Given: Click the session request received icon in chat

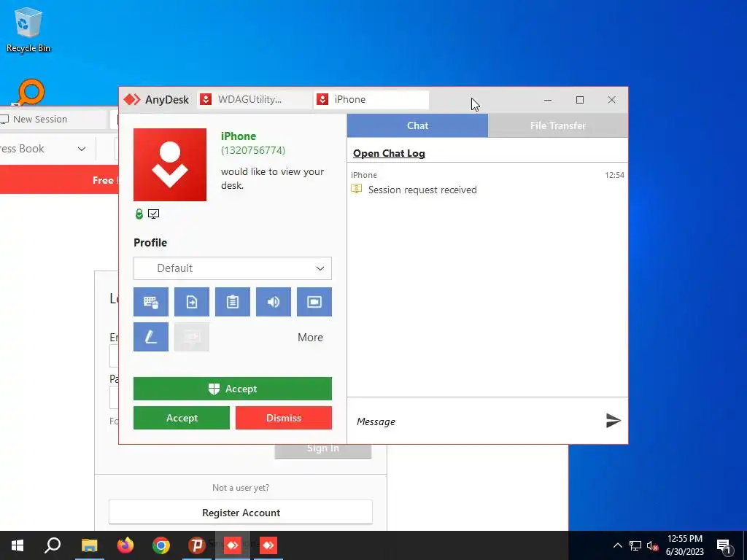Looking at the screenshot, I should coord(356,189).
